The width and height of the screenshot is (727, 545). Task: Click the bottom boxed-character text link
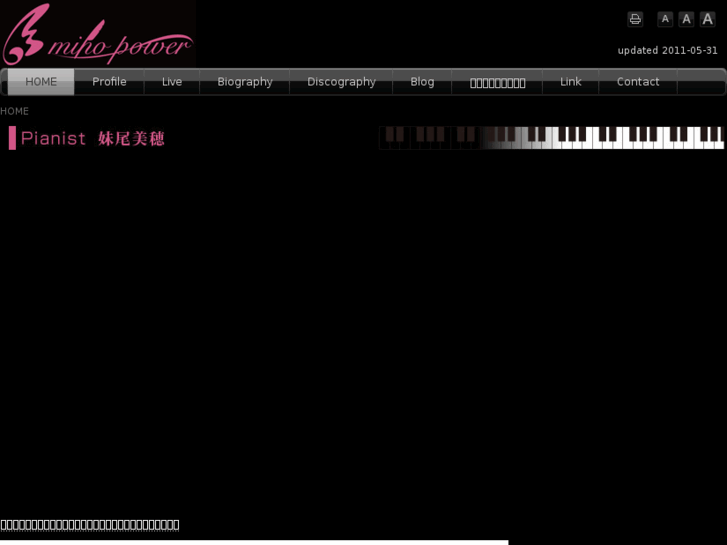90,525
